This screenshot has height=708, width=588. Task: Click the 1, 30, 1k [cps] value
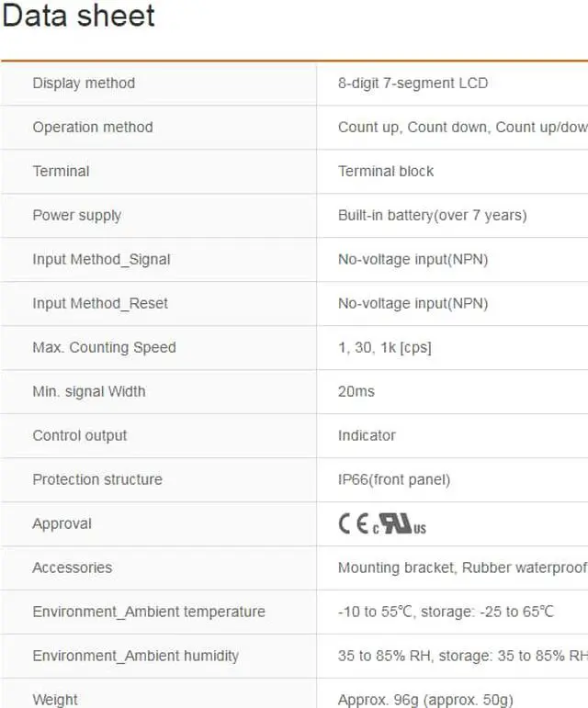[384, 347]
